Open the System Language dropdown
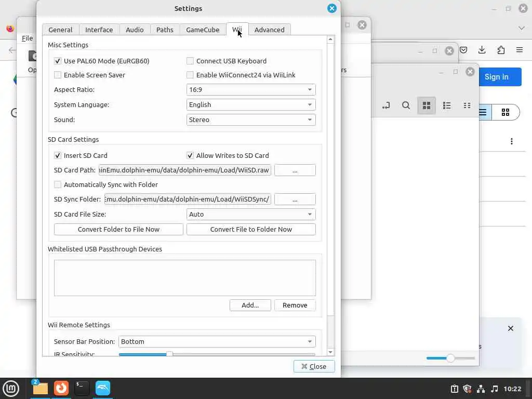532x399 pixels. tap(251, 104)
